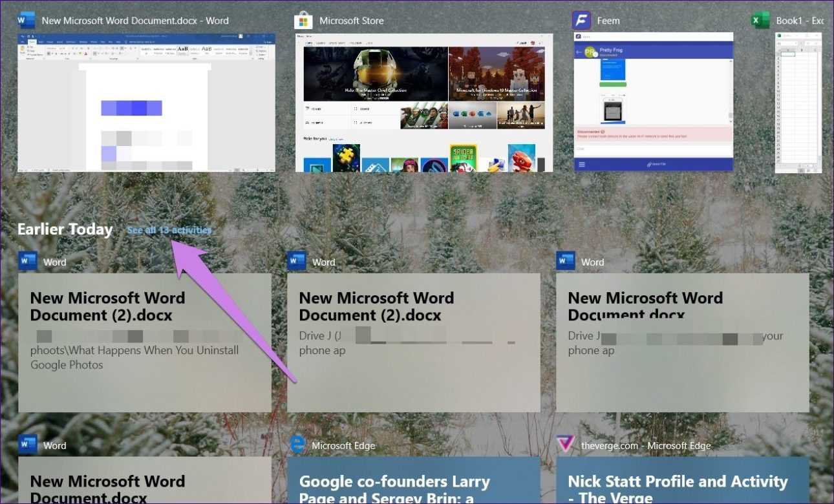Image resolution: width=834 pixels, height=504 pixels.
Task: Open the middle "Document (2).docx" Drive J card
Action: (414, 342)
